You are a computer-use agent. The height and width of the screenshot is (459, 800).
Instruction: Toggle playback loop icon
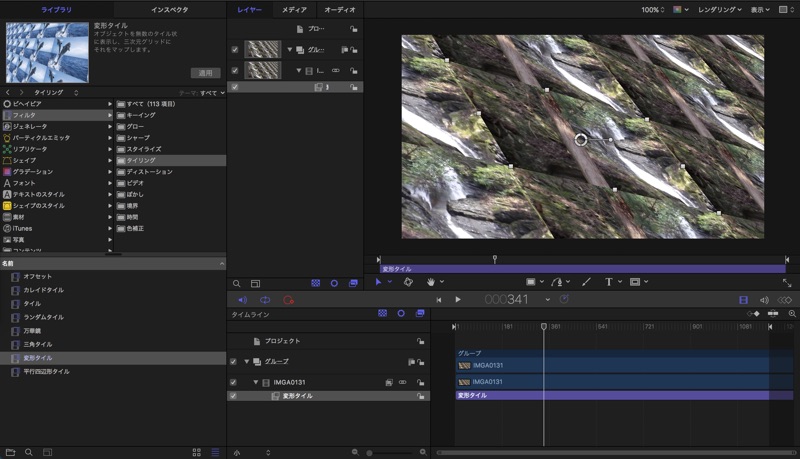click(265, 299)
